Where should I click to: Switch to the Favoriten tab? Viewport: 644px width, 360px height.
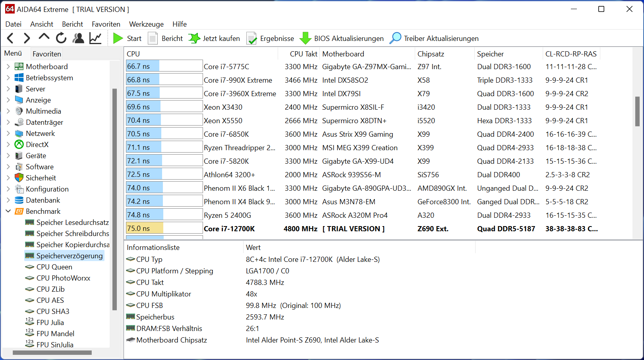click(x=46, y=53)
